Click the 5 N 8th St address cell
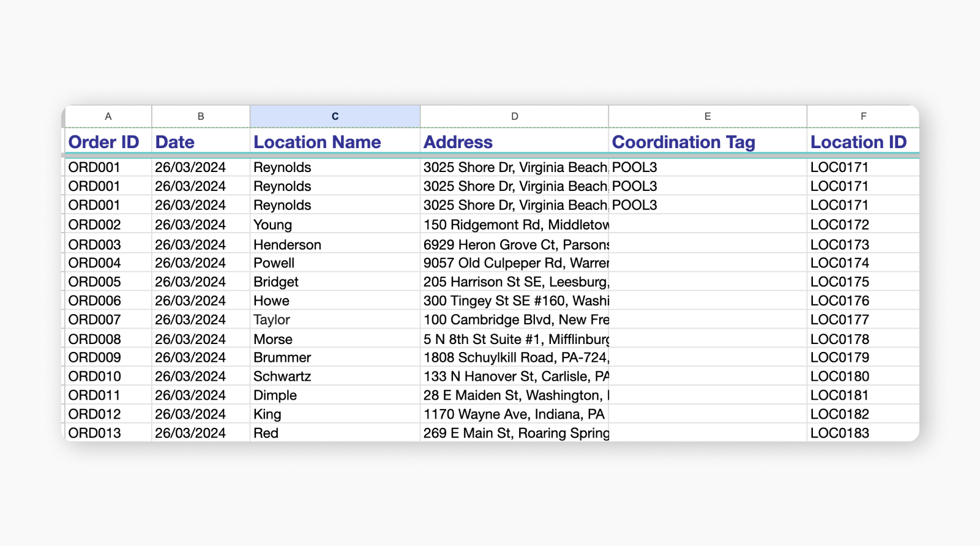Viewport: 980px width, 546px height. (515, 339)
